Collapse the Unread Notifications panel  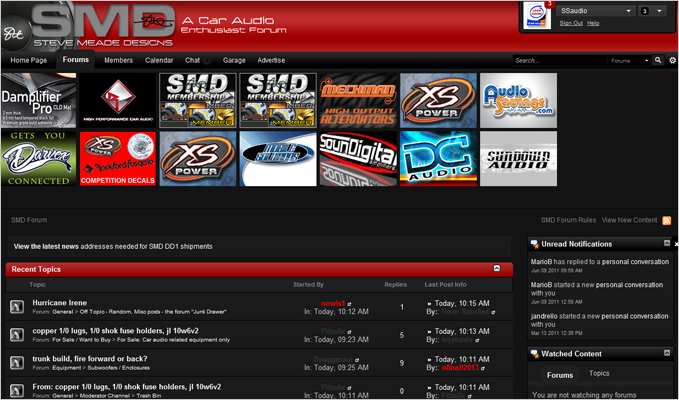[x=667, y=243]
